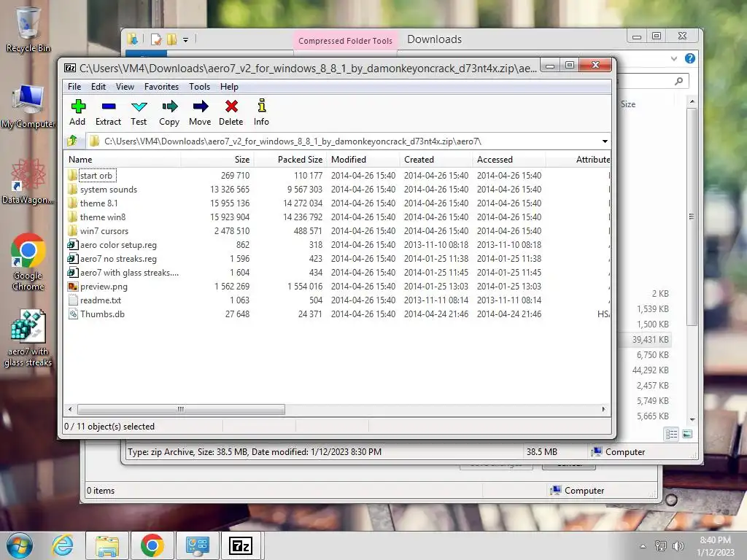747x560 pixels.
Task: Select the aero7 with glass streaks row
Action: tap(337, 273)
